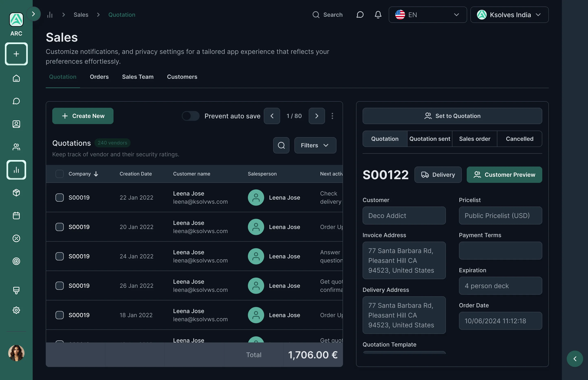
Task: Select the bar chart sales icon in sidebar
Action: point(16,170)
